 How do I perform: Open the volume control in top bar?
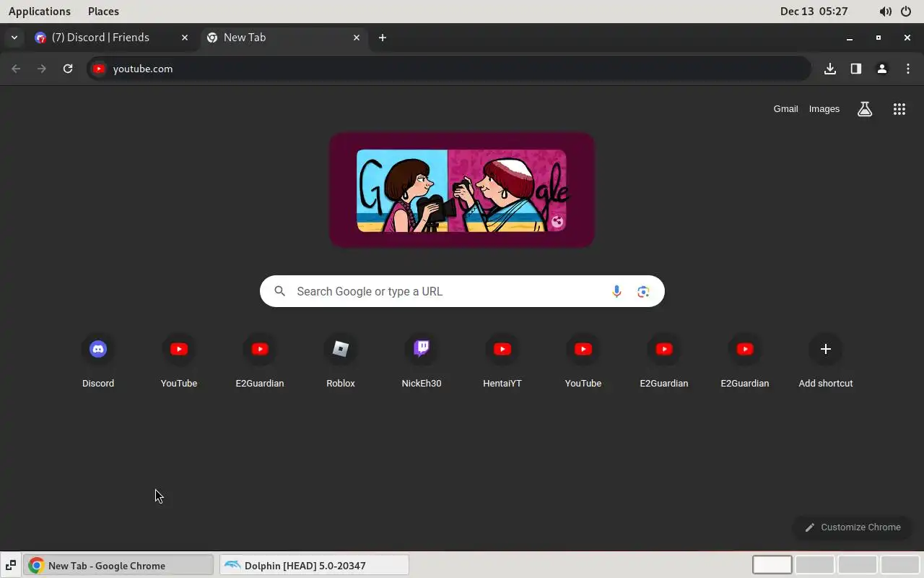tap(885, 12)
